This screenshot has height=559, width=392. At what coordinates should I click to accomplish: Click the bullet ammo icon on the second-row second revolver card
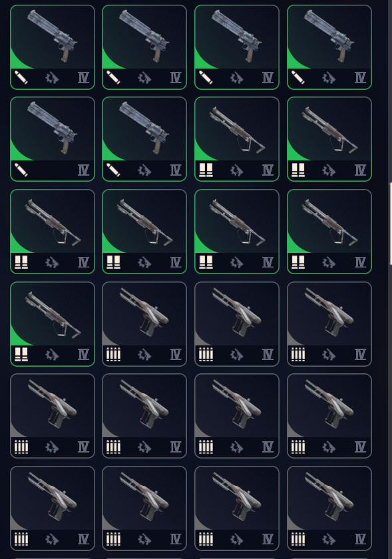pyautogui.click(x=113, y=170)
